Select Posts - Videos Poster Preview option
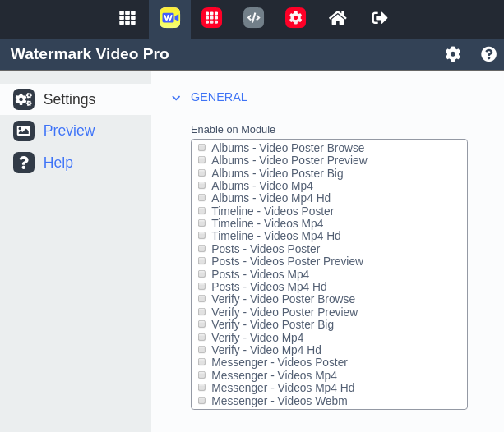Viewport: 504px width, 432px height. tap(202, 262)
